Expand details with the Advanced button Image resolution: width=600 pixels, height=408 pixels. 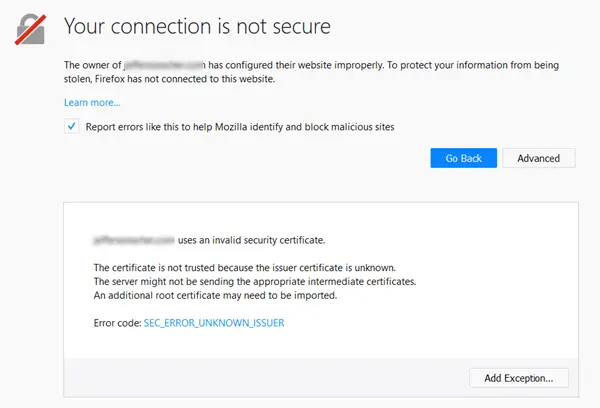coord(538,158)
